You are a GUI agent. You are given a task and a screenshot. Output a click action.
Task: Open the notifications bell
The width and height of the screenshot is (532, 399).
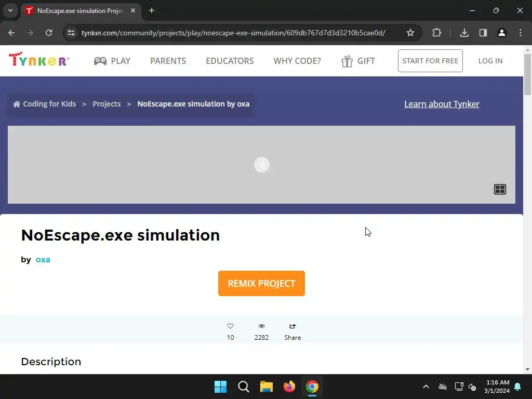(x=518, y=387)
